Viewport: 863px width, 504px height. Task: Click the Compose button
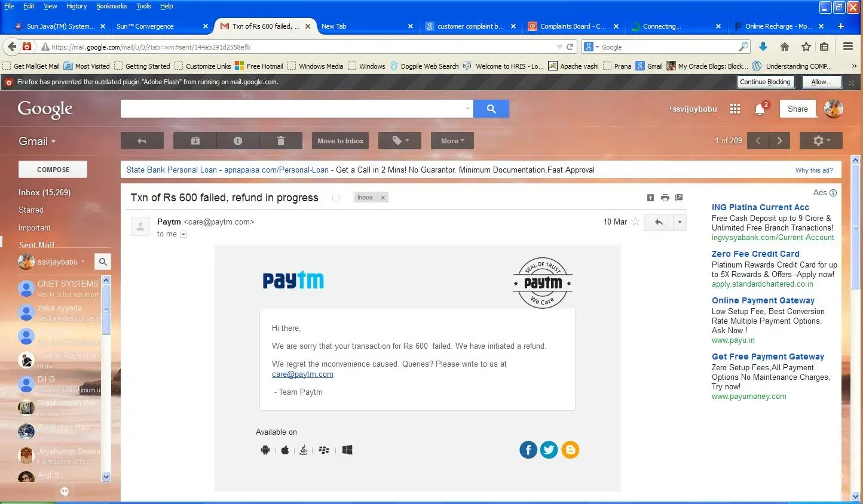53,170
